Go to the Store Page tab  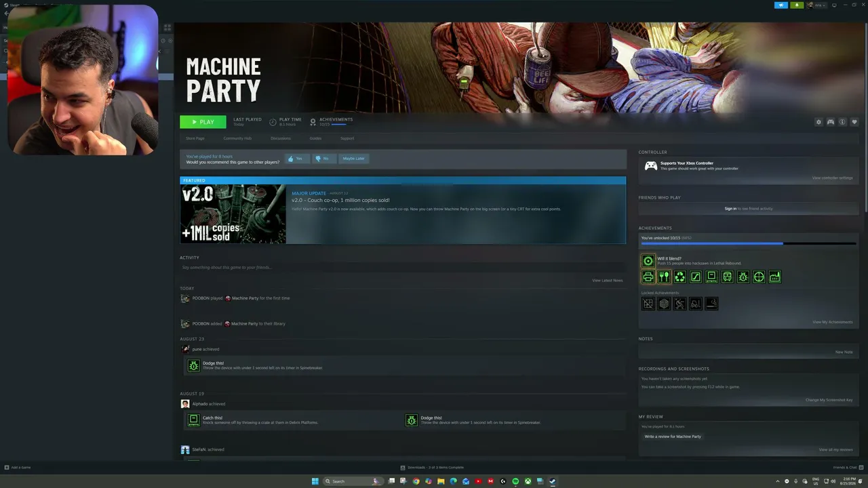(x=195, y=138)
